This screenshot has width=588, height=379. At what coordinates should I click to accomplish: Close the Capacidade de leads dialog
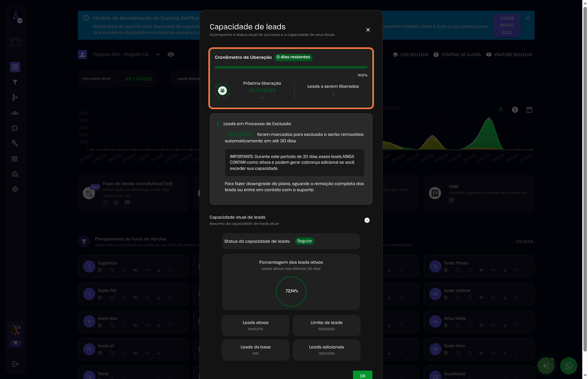pos(368,30)
